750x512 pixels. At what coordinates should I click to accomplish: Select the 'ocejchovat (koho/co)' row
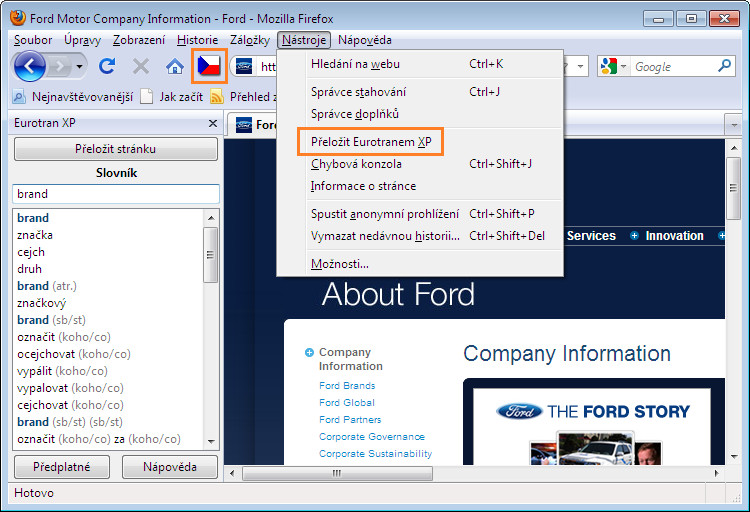tap(109, 354)
